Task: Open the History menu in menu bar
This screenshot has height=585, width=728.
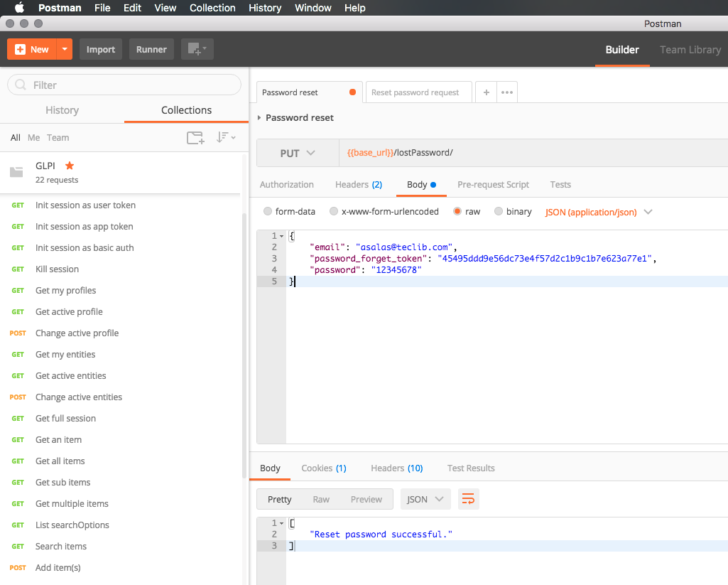Action: tap(265, 8)
